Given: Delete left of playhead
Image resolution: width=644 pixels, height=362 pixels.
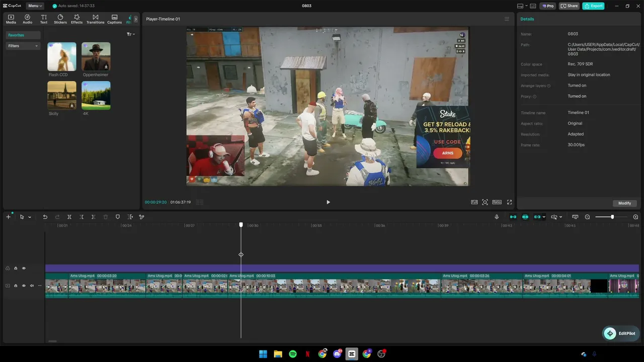Looking at the screenshot, I should click(x=82, y=217).
